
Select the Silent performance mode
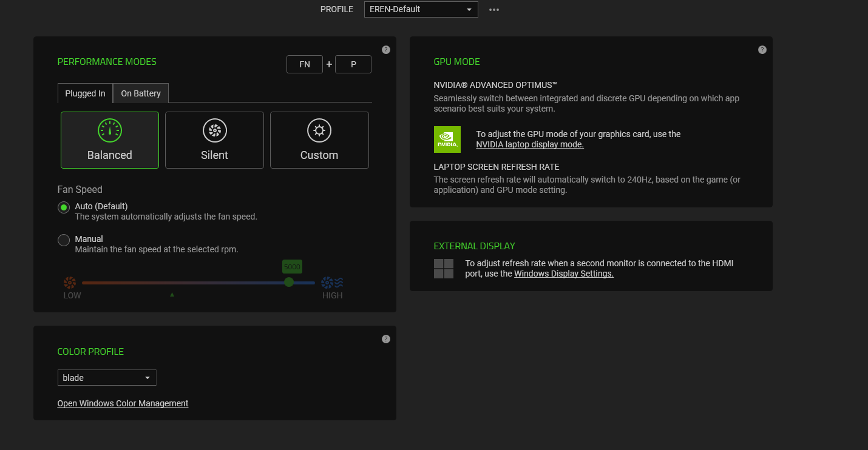(x=214, y=140)
